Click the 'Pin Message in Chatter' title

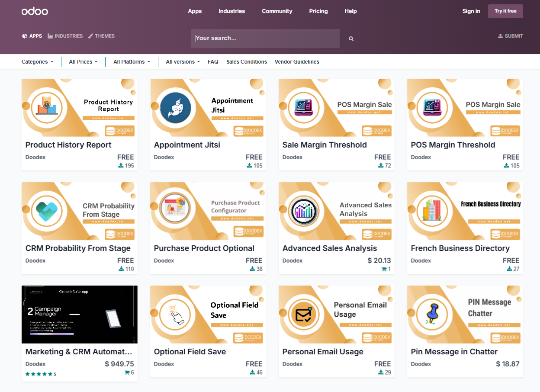click(454, 352)
